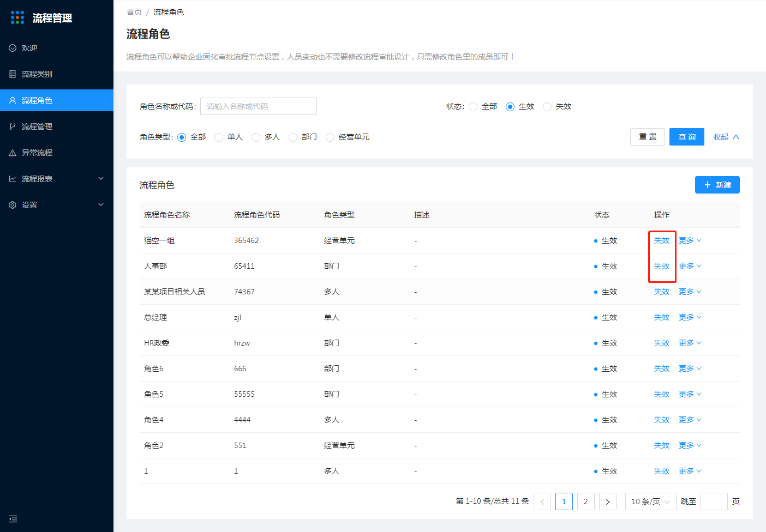Click 失效 link for 角色6
The height and width of the screenshot is (532, 766).
tap(662, 368)
